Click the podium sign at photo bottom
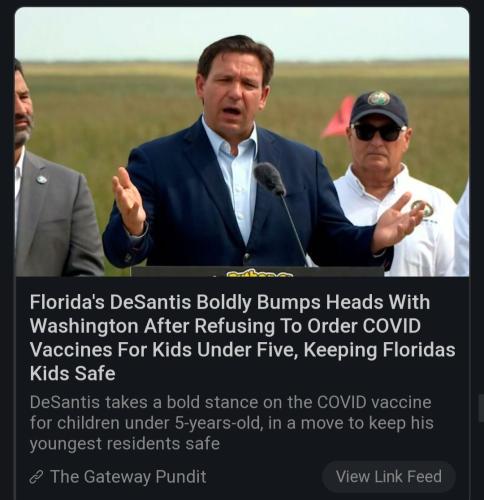The image size is (484, 500). pyautogui.click(x=259, y=275)
